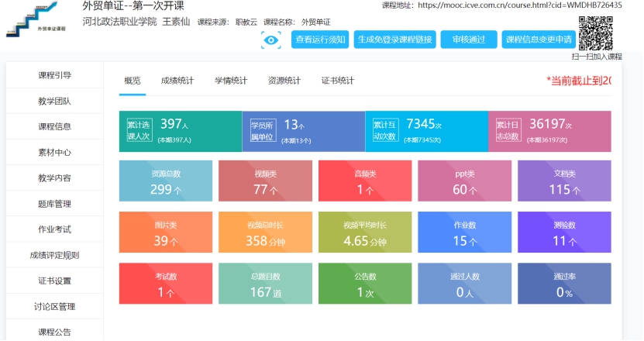Viewport: 644px width, 341px height.
Task: Go to 素材中心 in the sidebar
Action: click(x=54, y=153)
